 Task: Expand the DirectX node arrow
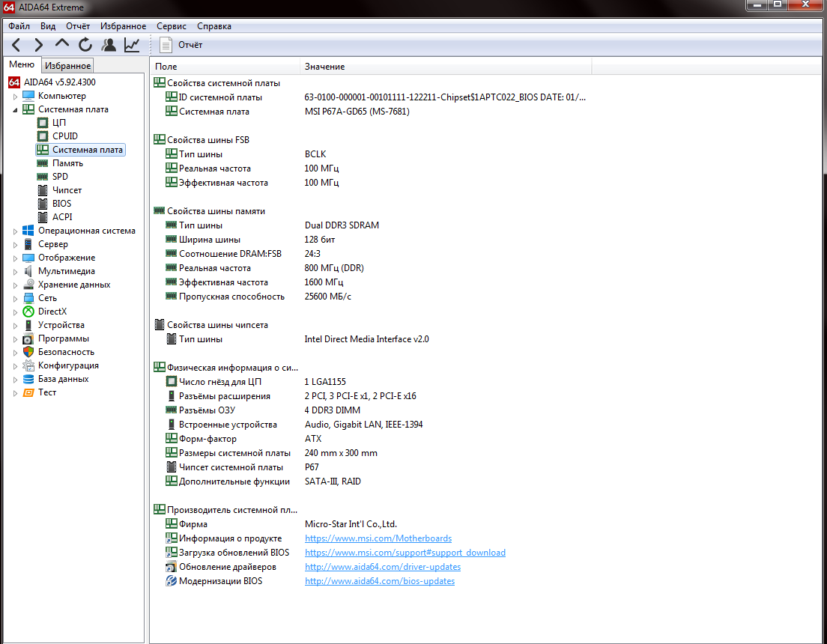pos(15,312)
